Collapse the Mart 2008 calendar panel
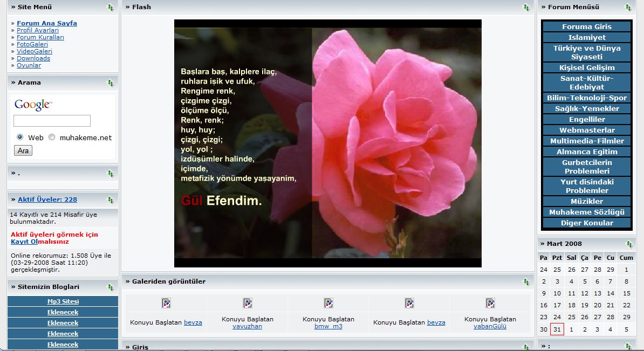Image resolution: width=644 pixels, height=351 pixels. tap(628, 244)
